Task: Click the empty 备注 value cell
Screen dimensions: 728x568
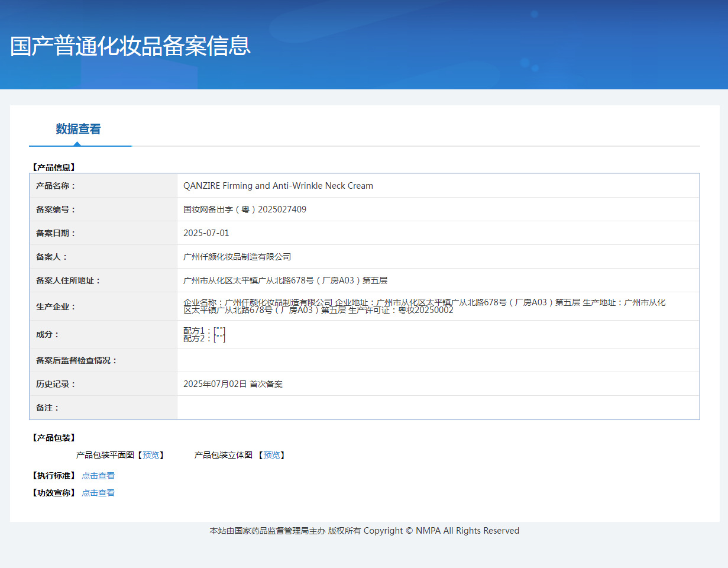Action: click(438, 408)
